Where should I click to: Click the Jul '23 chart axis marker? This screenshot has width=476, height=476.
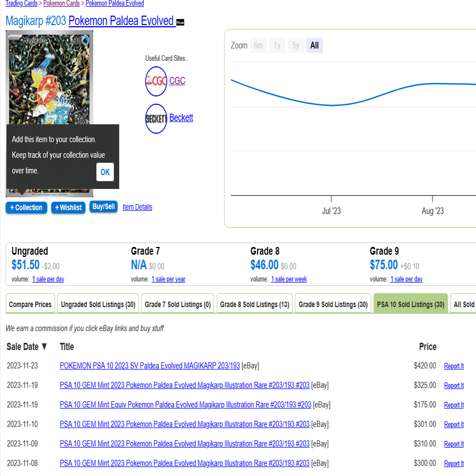click(x=331, y=211)
